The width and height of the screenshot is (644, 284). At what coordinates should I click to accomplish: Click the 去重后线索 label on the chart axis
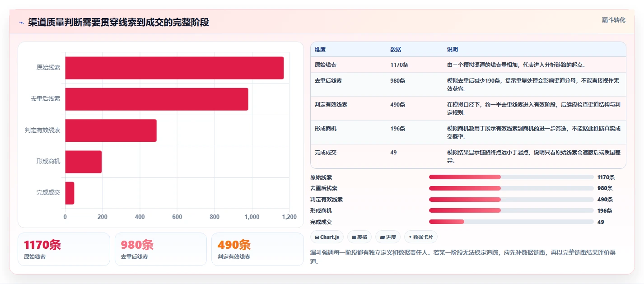click(46, 99)
